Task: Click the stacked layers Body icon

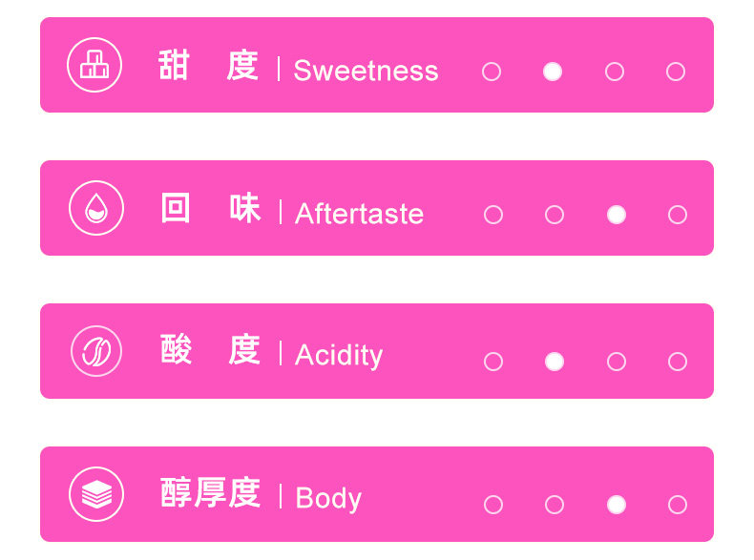Action: pyautogui.click(x=96, y=494)
